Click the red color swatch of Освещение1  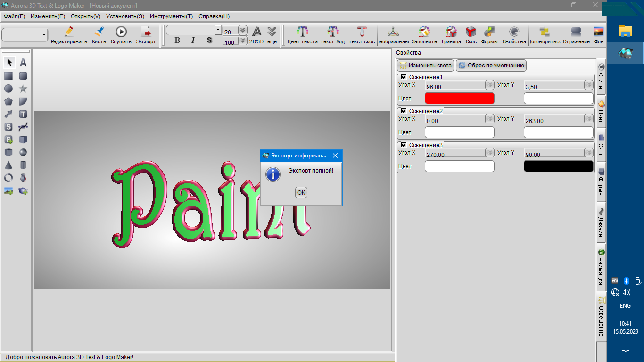pos(459,99)
